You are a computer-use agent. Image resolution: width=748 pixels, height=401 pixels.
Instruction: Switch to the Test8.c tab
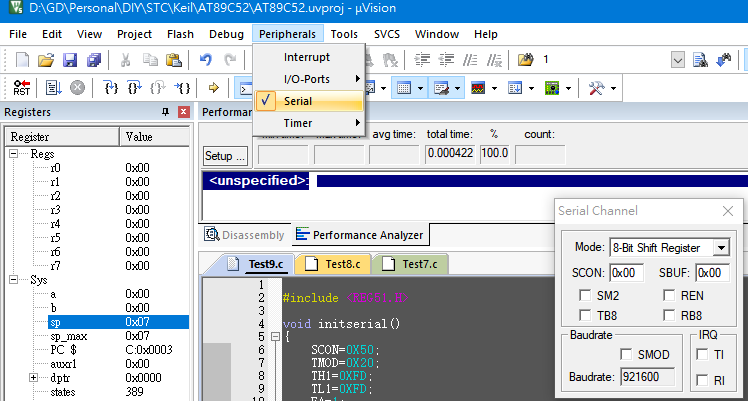pos(336,265)
